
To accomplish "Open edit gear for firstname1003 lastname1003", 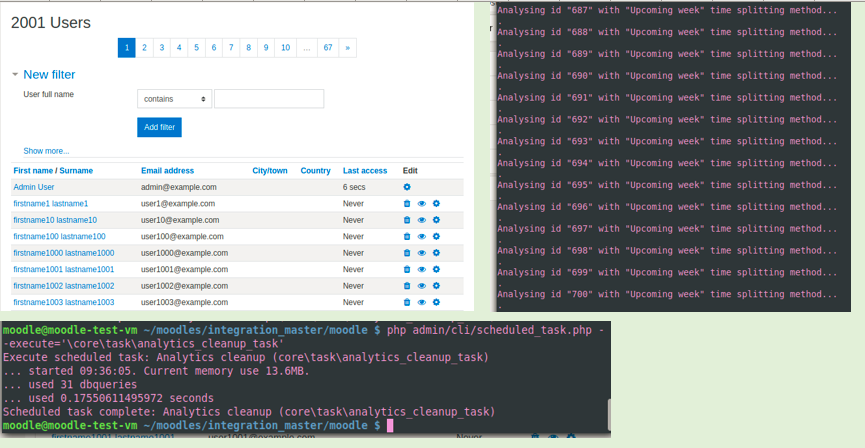I will pyautogui.click(x=436, y=302).
